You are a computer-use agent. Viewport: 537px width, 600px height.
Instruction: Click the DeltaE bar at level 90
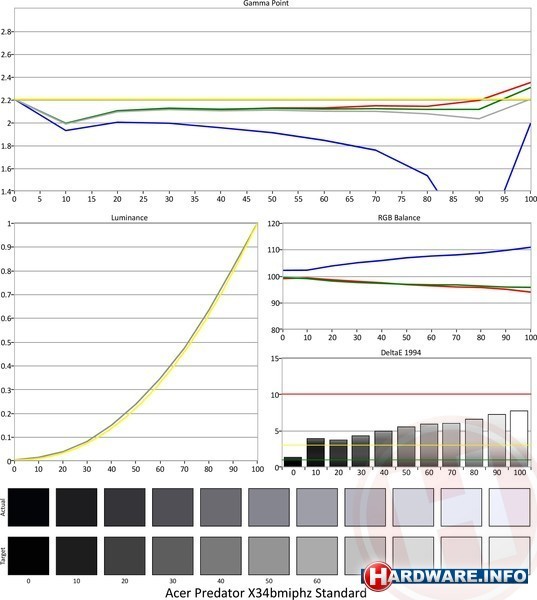point(496,440)
